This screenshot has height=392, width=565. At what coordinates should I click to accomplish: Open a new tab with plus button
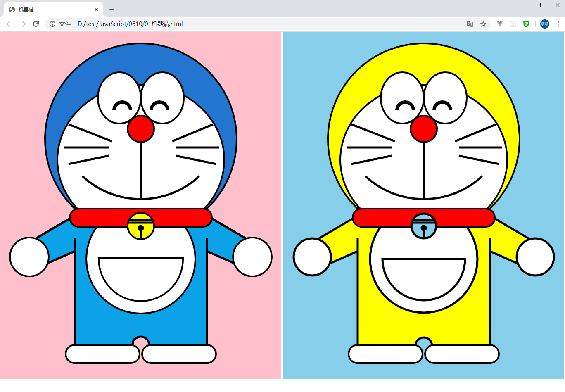(112, 10)
